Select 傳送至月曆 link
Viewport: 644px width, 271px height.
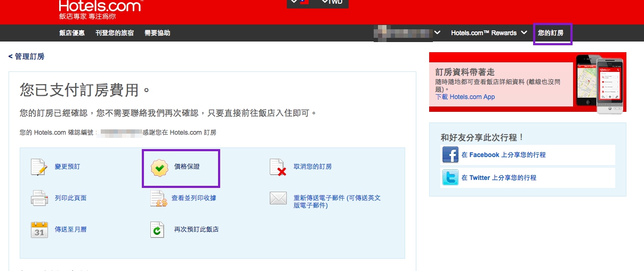tap(71, 229)
